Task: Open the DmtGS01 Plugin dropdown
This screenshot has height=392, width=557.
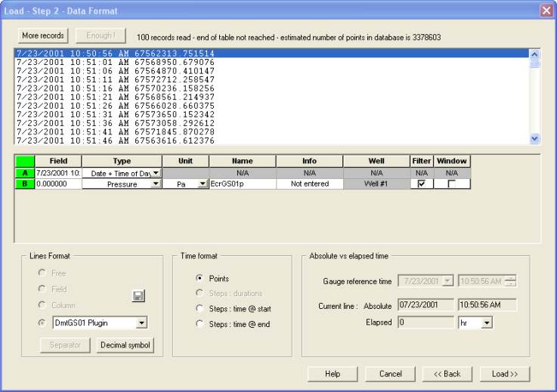Action: [x=141, y=323]
